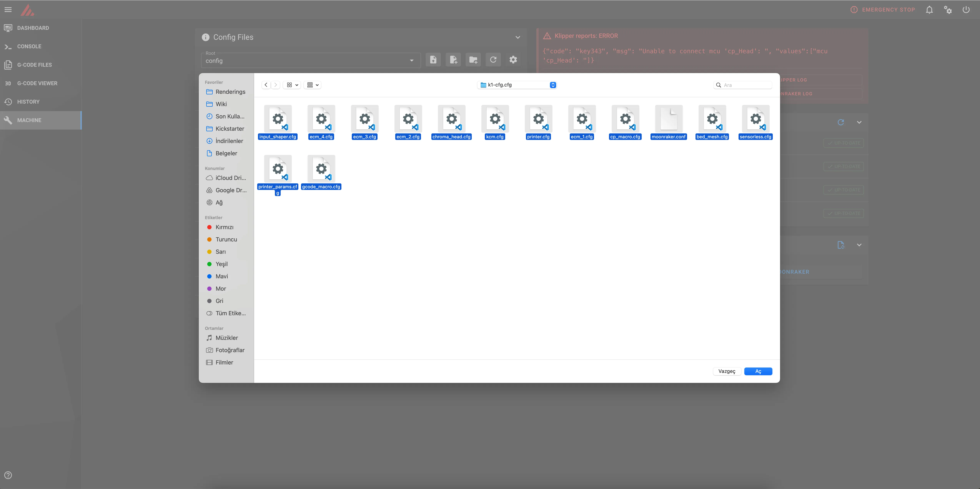Open the k1-cfg.cfg folder path popup
This screenshot has width=980, height=489.
[x=517, y=85]
